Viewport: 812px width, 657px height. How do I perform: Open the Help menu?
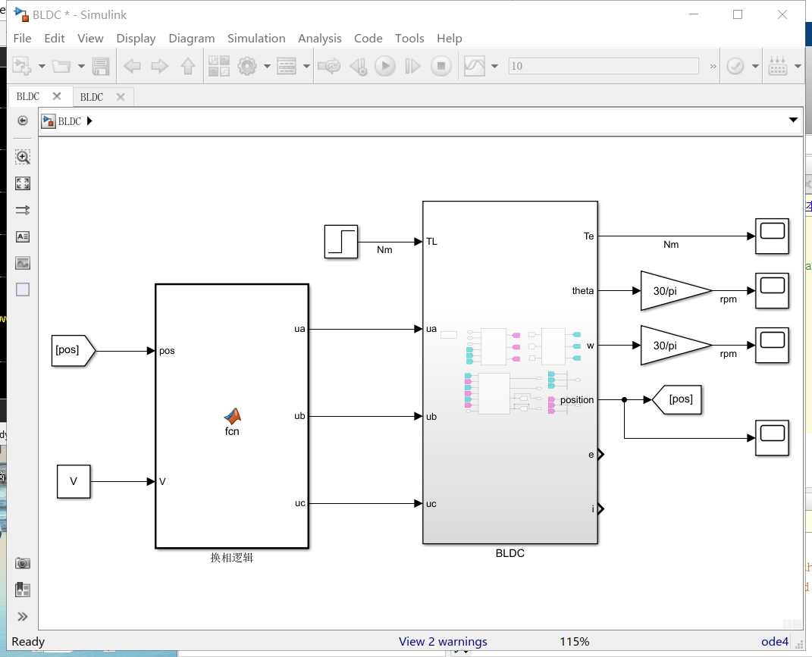pyautogui.click(x=450, y=39)
